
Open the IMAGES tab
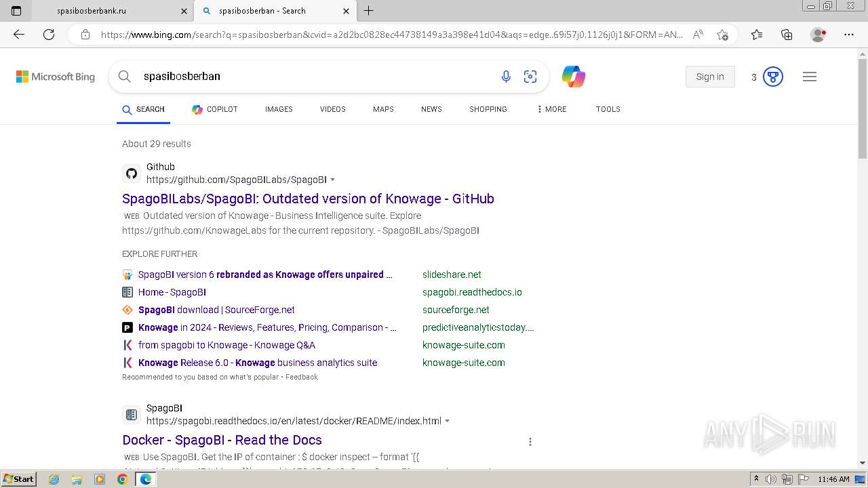point(279,109)
